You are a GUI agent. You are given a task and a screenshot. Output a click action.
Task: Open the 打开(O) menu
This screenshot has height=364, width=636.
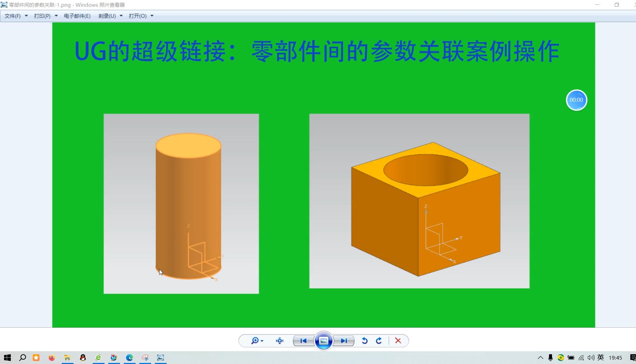click(x=138, y=16)
